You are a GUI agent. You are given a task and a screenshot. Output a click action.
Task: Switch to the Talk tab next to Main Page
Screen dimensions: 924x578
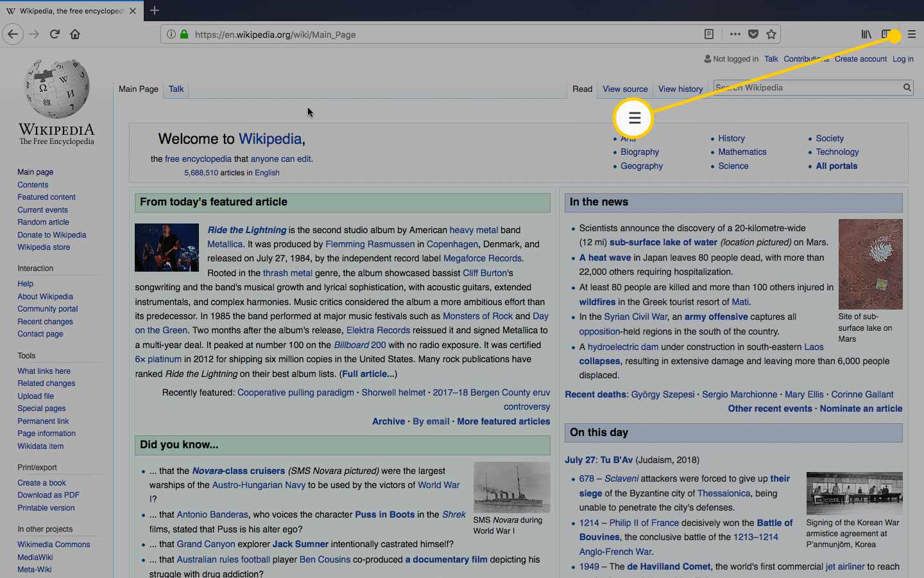click(x=176, y=89)
